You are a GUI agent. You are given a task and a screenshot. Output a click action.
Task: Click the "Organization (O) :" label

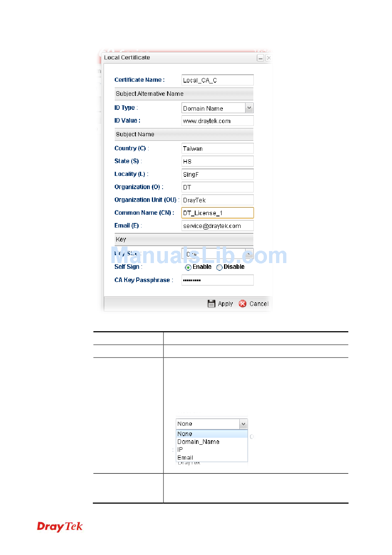point(139,187)
